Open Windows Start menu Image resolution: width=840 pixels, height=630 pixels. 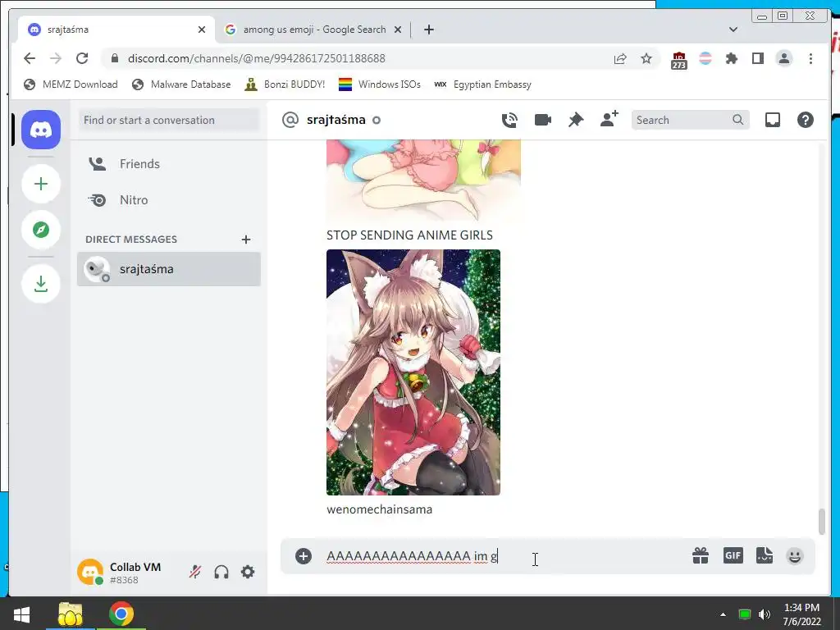(x=21, y=614)
